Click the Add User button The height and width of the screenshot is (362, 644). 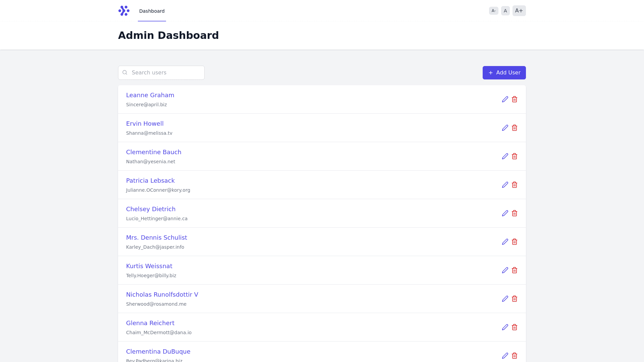504,73
